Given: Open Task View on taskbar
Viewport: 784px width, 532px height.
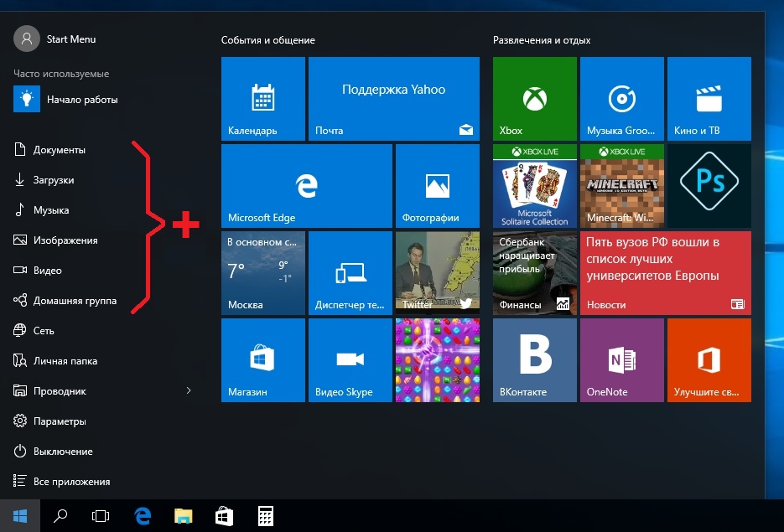Looking at the screenshot, I should click(101, 516).
